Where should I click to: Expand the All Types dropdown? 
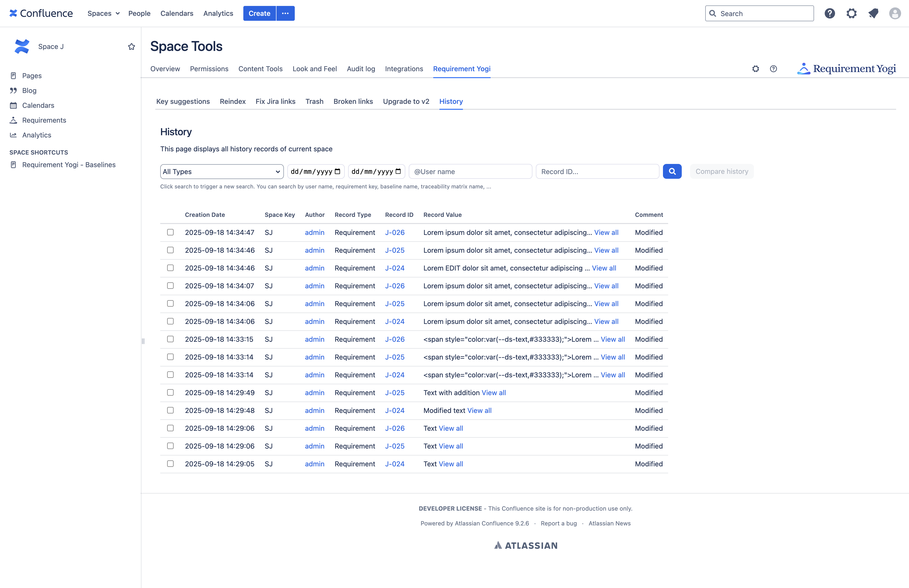click(221, 171)
